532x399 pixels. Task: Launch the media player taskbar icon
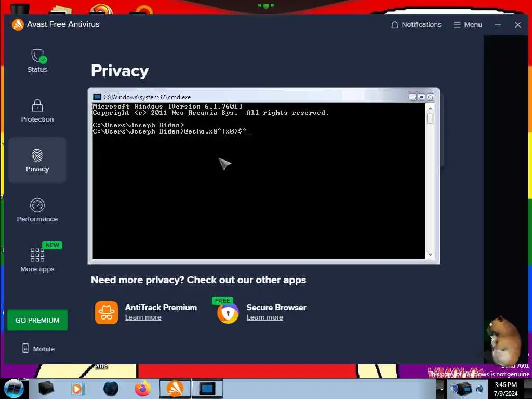click(77, 389)
